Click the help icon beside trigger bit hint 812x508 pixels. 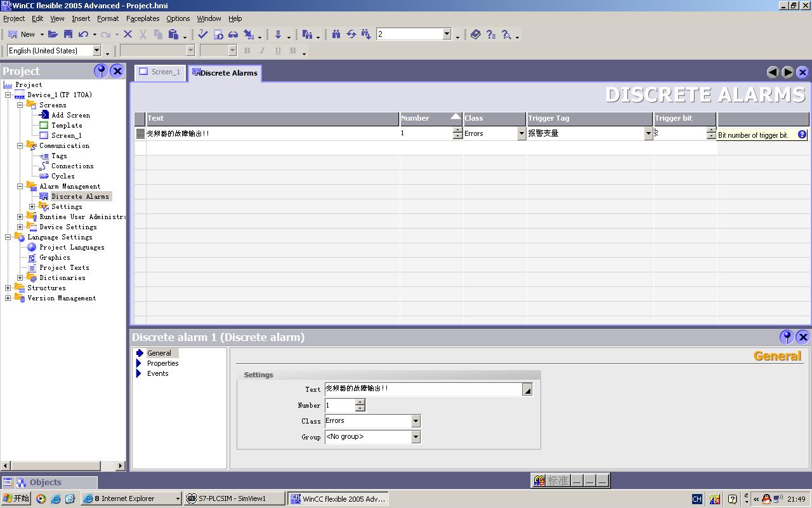[x=802, y=135]
